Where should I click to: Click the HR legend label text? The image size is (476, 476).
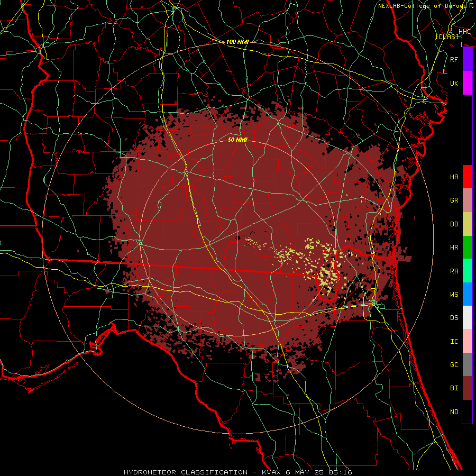454,248
